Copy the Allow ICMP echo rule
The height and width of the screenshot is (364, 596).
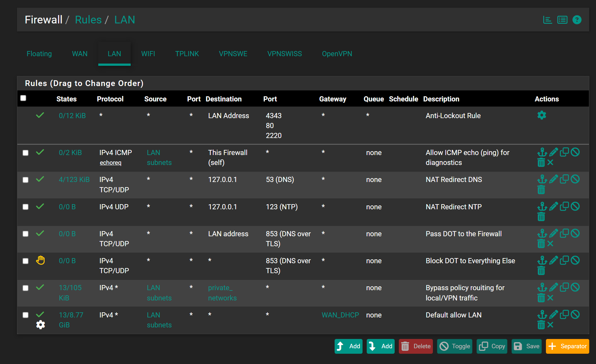click(x=564, y=152)
